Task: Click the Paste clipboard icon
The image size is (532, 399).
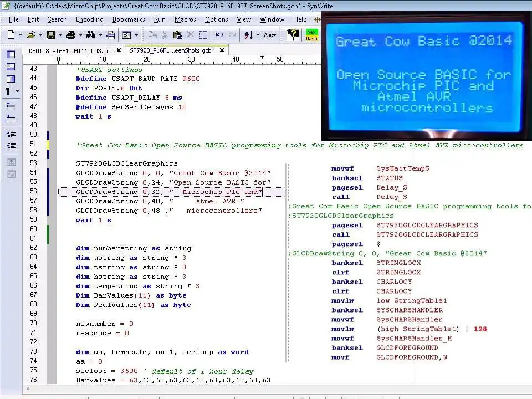Action: pyautogui.click(x=177, y=34)
